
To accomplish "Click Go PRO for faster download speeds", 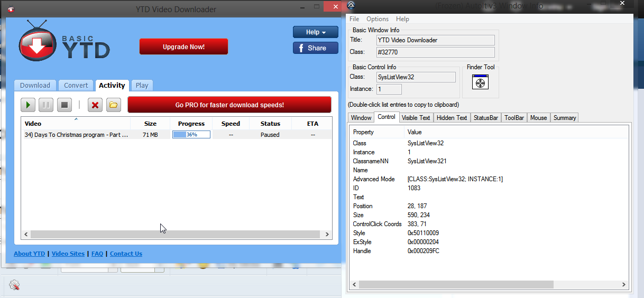I will (229, 105).
